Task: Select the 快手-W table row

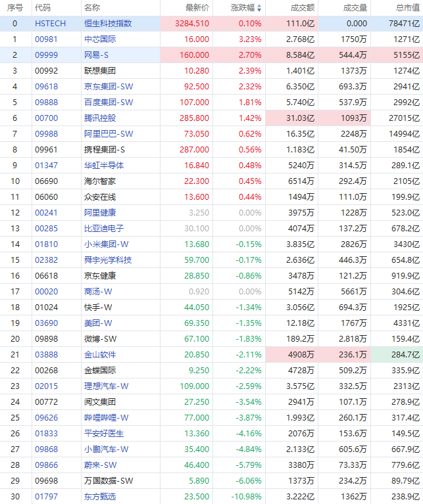Action: click(x=211, y=308)
